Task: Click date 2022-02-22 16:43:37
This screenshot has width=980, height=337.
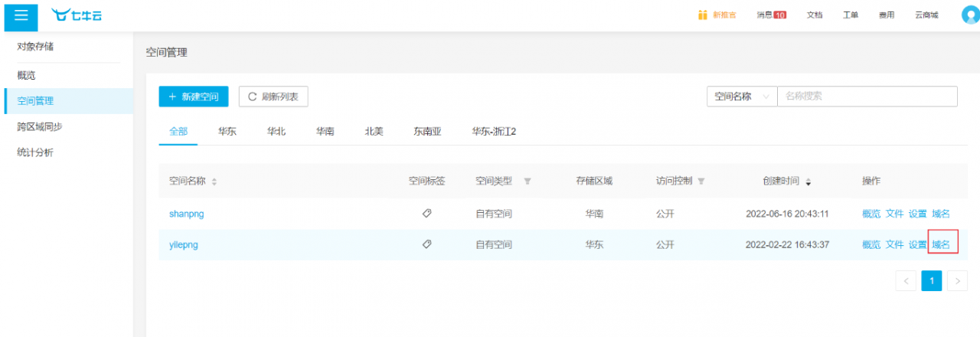Action: tap(788, 244)
